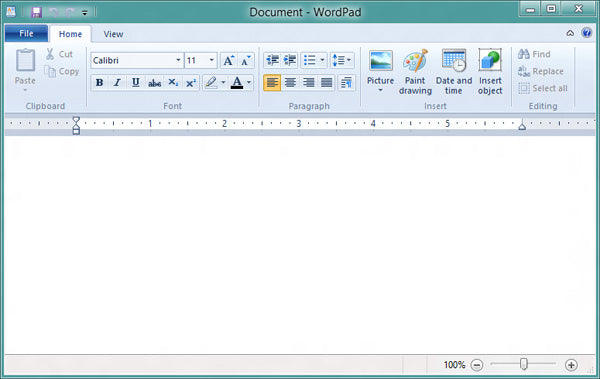Select Center text alignment
This screenshot has height=379, width=600.
[290, 82]
